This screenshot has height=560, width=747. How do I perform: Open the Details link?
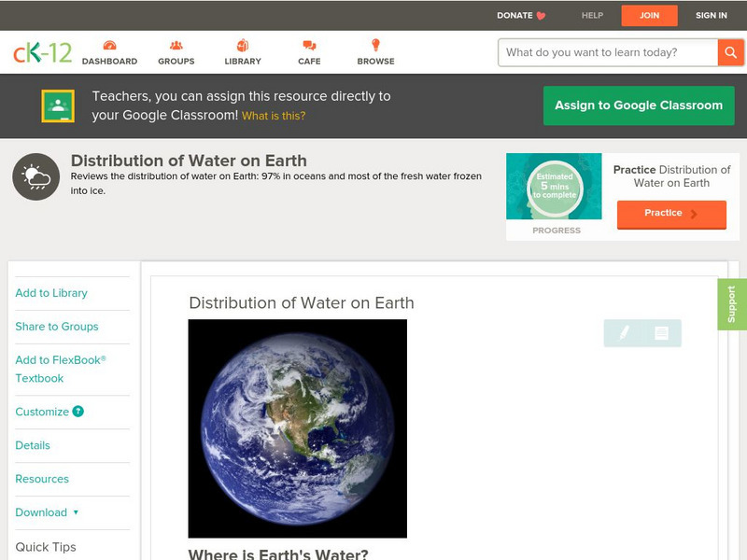(33, 445)
